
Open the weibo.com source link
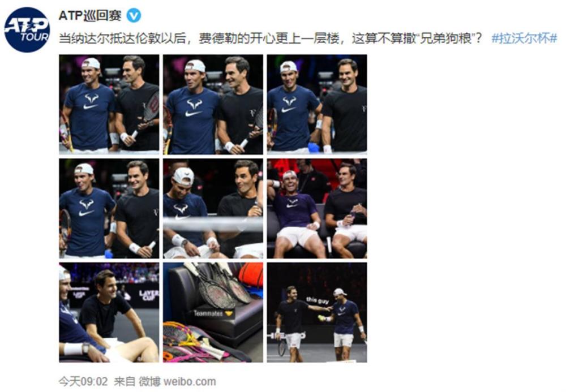(x=190, y=382)
